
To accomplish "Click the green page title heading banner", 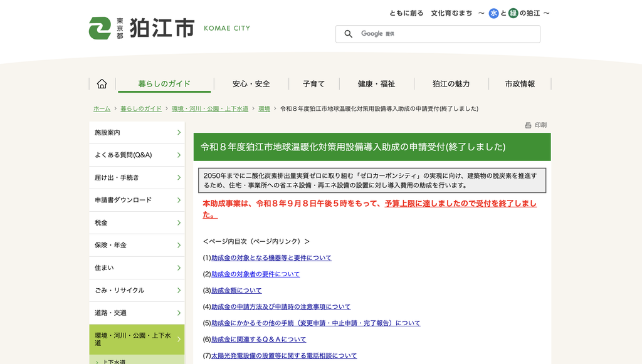I will point(372,147).
